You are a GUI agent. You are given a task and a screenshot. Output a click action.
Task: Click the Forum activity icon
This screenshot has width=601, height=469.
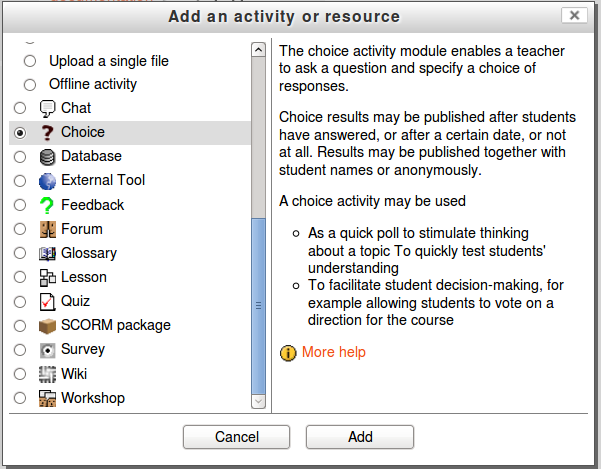coord(48,229)
